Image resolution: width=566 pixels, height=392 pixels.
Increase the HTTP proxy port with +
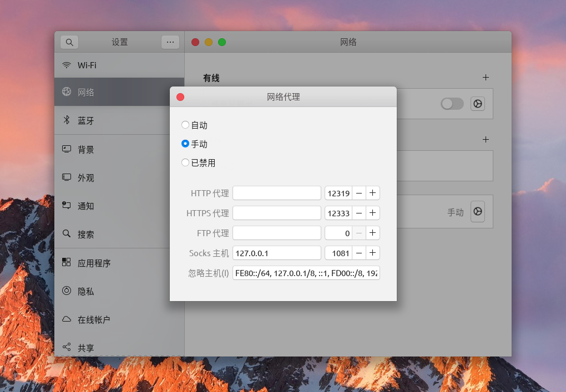click(372, 193)
